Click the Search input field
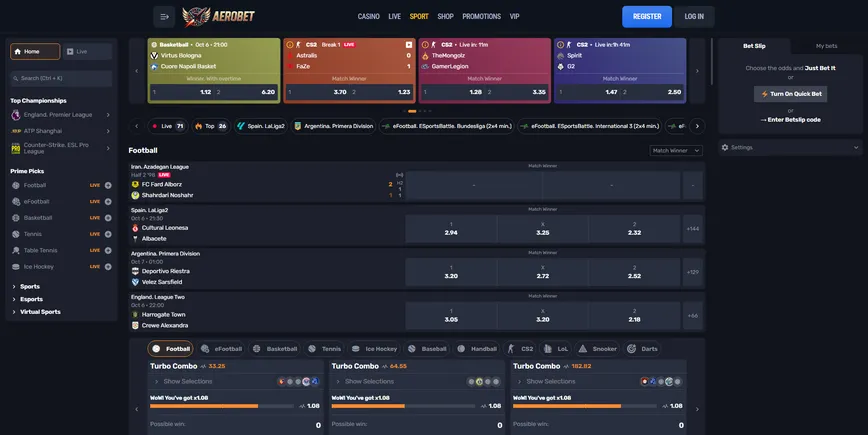This screenshot has width=868, height=435. tap(60, 78)
